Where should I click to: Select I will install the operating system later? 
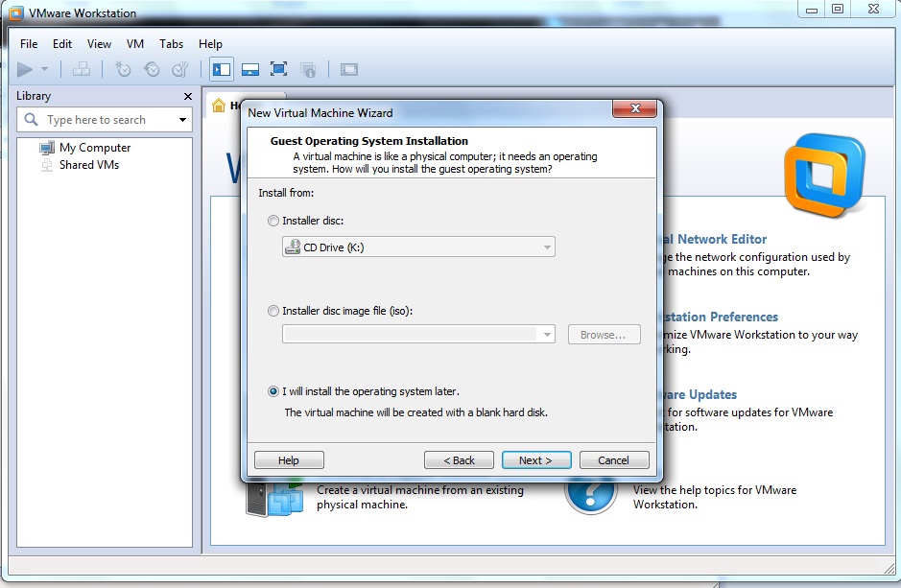pos(273,389)
